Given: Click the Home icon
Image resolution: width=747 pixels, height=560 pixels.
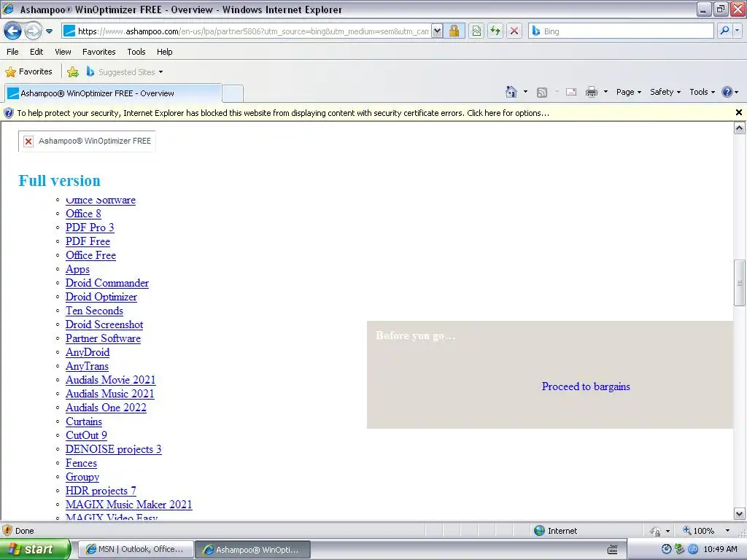Looking at the screenshot, I should [511, 92].
